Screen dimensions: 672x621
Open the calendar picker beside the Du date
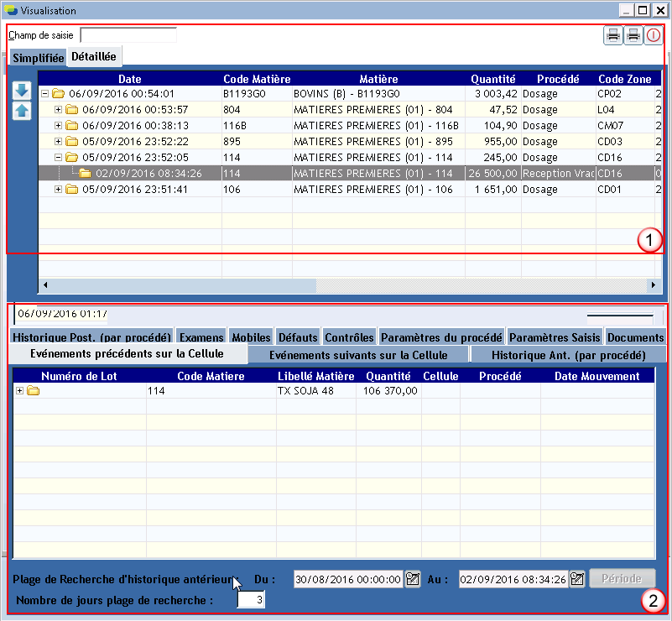[412, 579]
